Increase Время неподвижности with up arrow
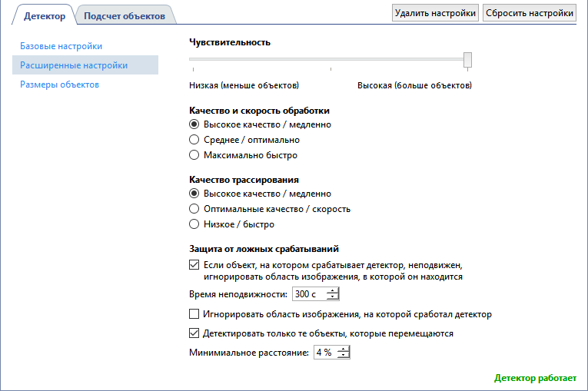 click(332, 291)
